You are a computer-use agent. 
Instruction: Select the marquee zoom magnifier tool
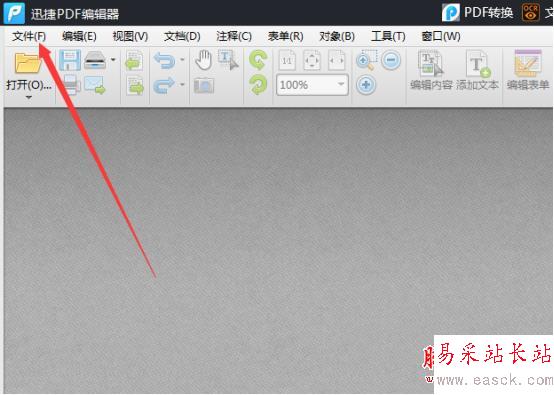tap(366, 60)
